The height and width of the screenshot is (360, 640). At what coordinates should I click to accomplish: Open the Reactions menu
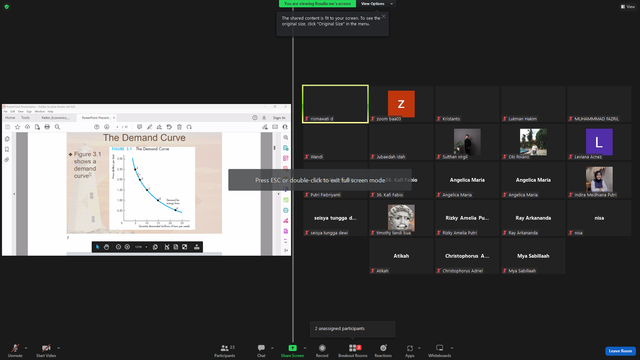click(x=383, y=350)
